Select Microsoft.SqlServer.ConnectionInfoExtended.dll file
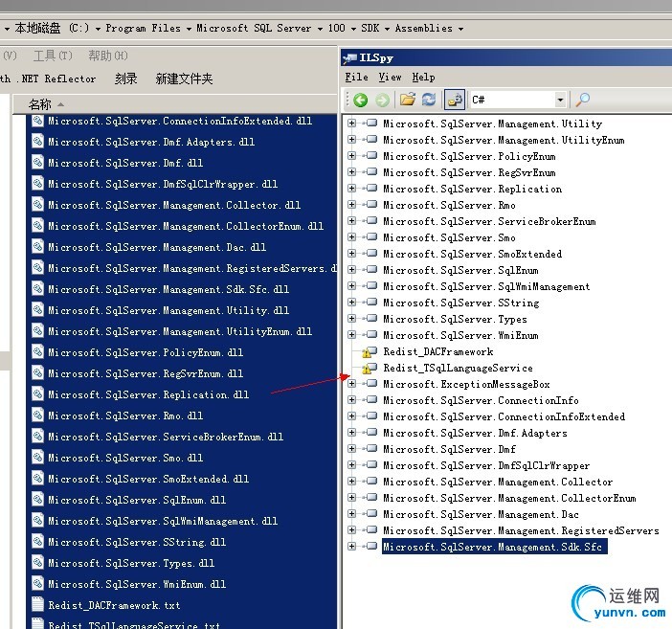This screenshot has width=672, height=629. point(180,121)
